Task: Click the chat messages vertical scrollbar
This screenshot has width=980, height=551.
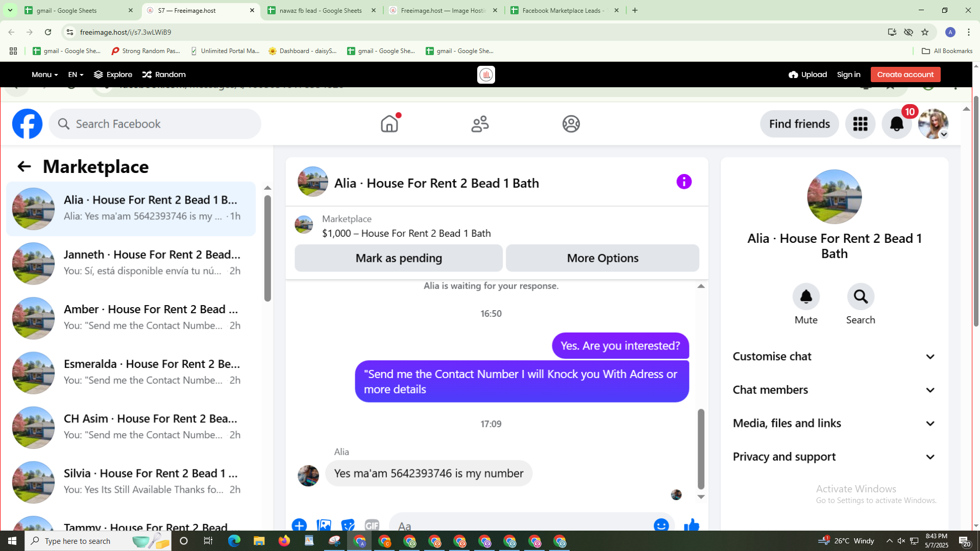Action: point(701,448)
